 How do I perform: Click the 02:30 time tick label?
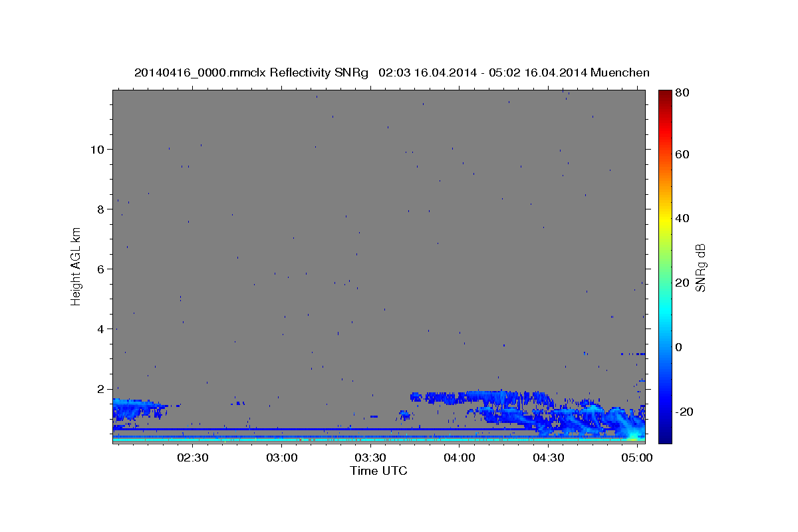[193, 458]
